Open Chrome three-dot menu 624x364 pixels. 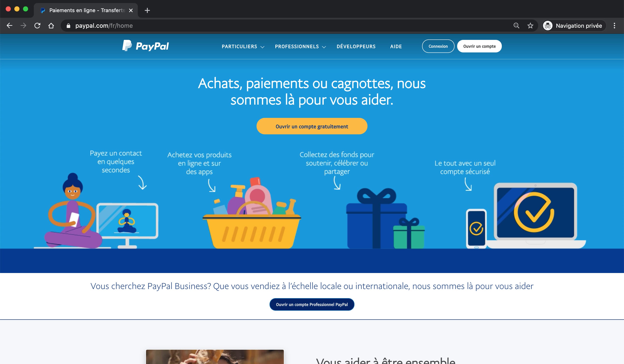614,26
